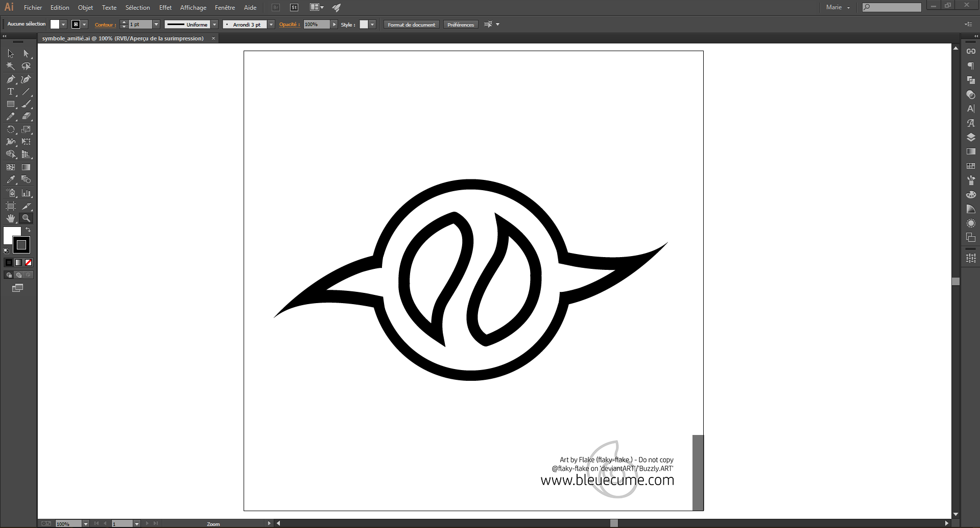Open zoom level dropdown at bottom
Viewport: 980px width, 528px height.
pos(86,524)
